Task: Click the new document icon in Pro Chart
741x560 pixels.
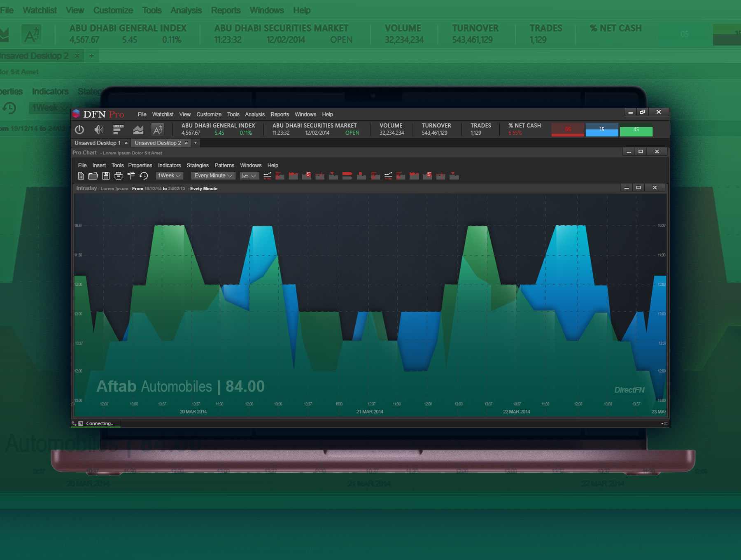Action: pyautogui.click(x=81, y=176)
